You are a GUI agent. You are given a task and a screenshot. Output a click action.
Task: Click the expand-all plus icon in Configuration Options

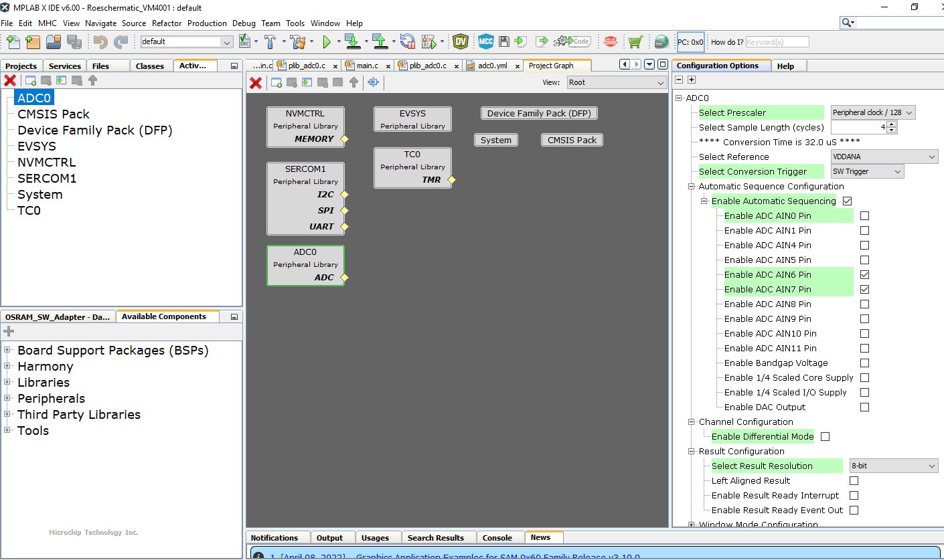692,80
